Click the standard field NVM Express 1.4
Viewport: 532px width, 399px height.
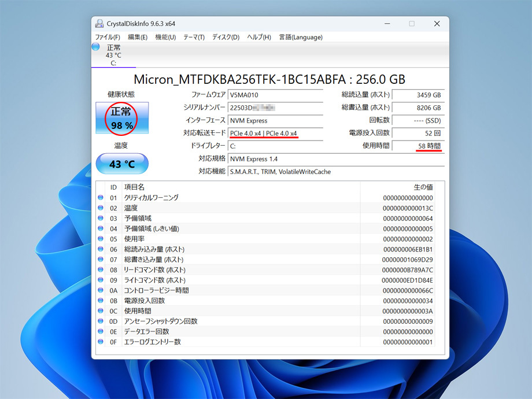[x=336, y=159]
